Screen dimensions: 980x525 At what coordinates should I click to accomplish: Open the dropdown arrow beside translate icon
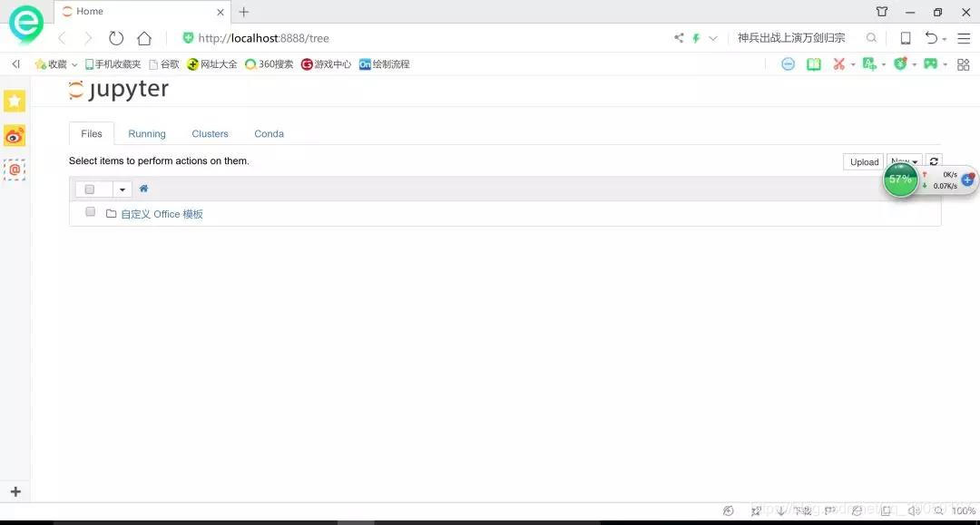[883, 64]
